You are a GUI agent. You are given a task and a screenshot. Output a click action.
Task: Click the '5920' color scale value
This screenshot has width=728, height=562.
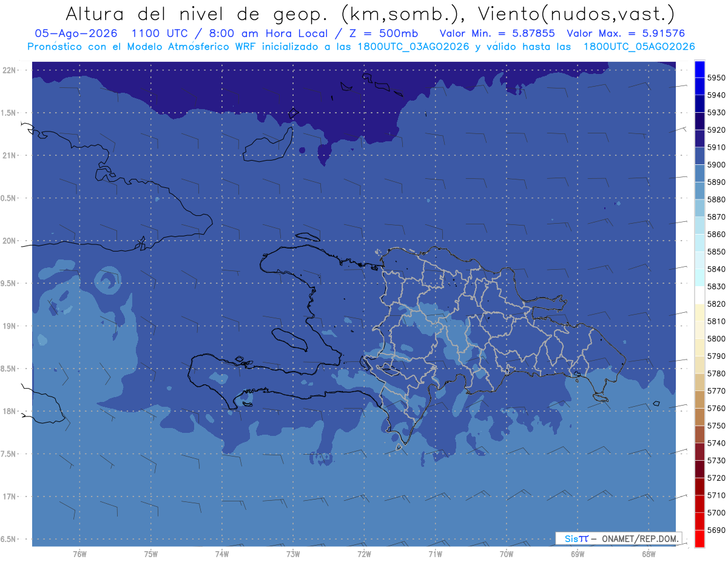click(x=716, y=130)
